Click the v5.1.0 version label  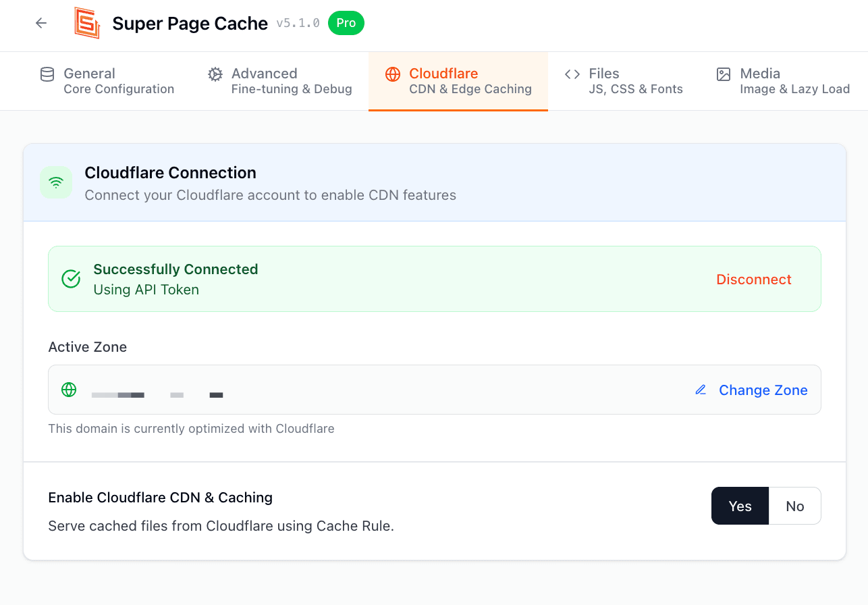coord(298,24)
